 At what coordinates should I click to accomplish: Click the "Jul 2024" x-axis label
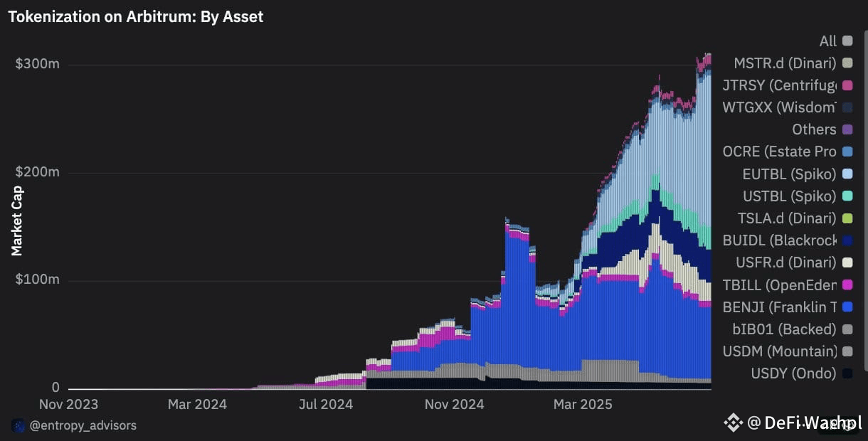(x=326, y=404)
